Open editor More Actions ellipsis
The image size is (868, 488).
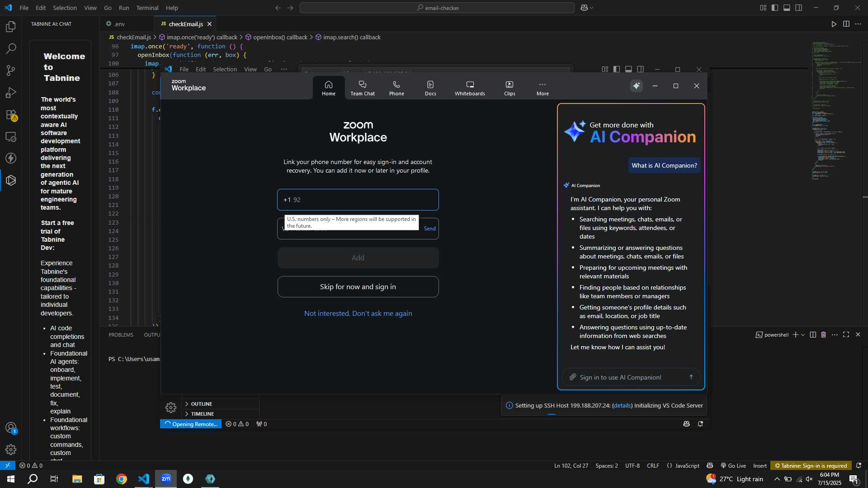[858, 24]
